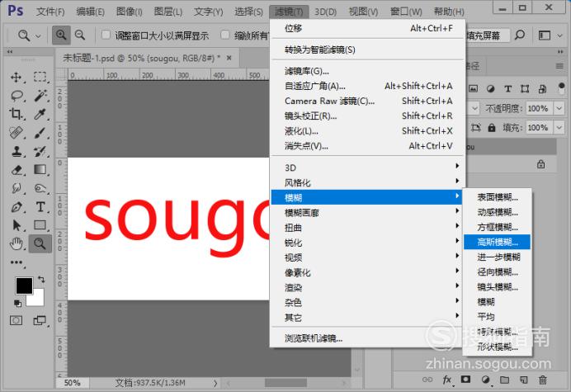Select the Clone Stamp tool

click(16, 151)
